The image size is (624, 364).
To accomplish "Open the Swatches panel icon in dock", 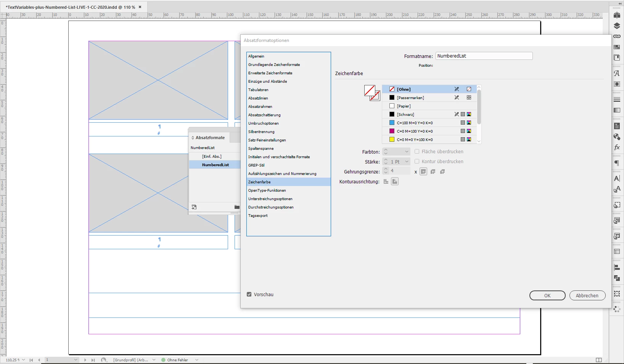I will (x=617, y=47).
